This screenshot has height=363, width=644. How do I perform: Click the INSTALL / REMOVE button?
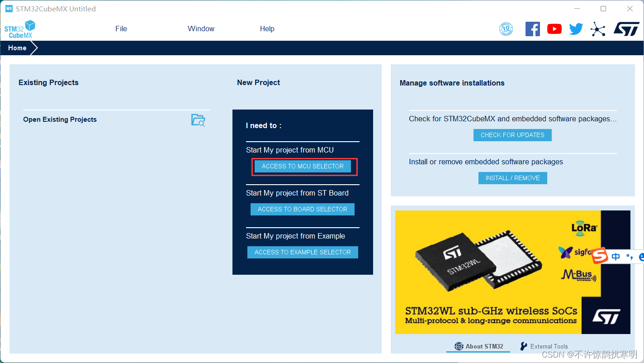pos(513,178)
